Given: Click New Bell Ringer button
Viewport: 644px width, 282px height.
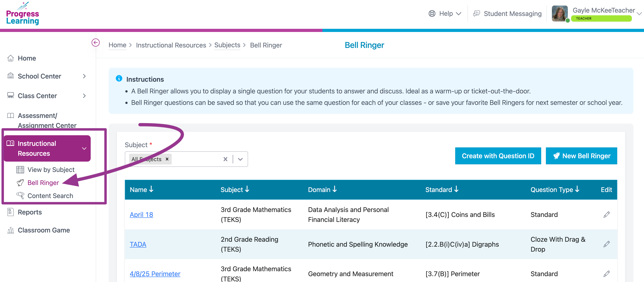Looking at the screenshot, I should tap(581, 156).
